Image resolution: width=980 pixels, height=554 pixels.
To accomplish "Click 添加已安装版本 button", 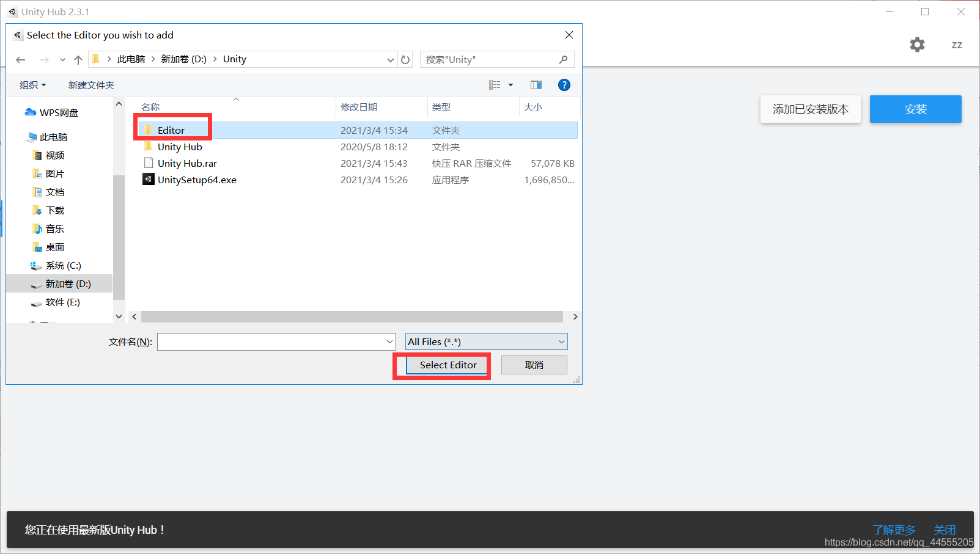I will (811, 109).
